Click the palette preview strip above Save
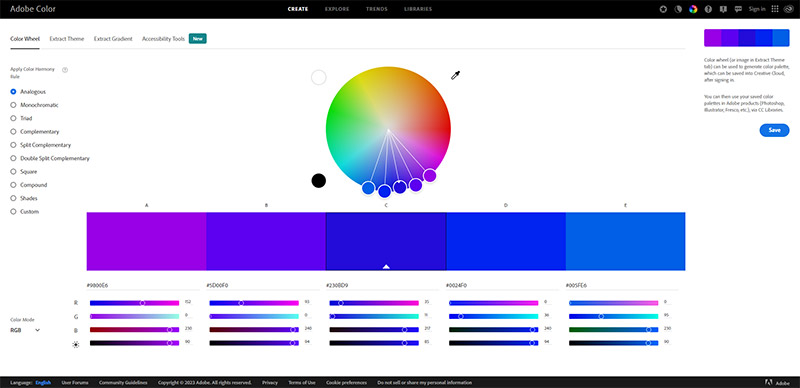Screen dimensions: 800x388 point(746,38)
